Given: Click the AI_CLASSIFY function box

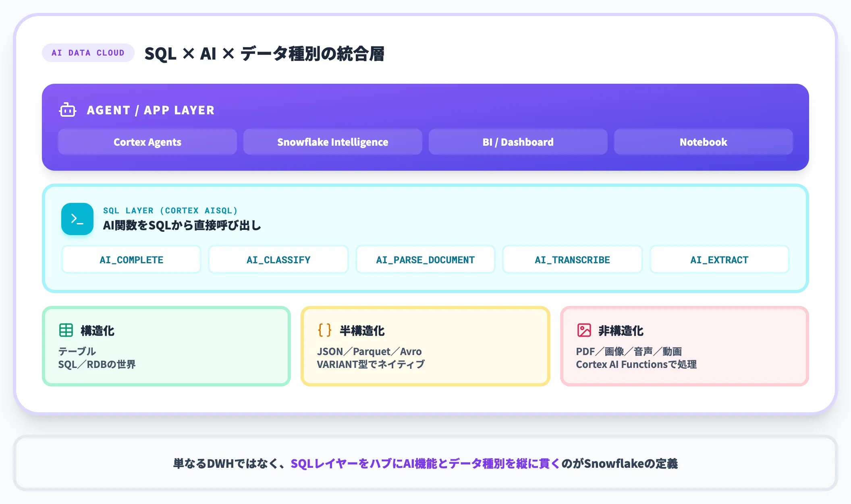Looking at the screenshot, I should [x=278, y=260].
